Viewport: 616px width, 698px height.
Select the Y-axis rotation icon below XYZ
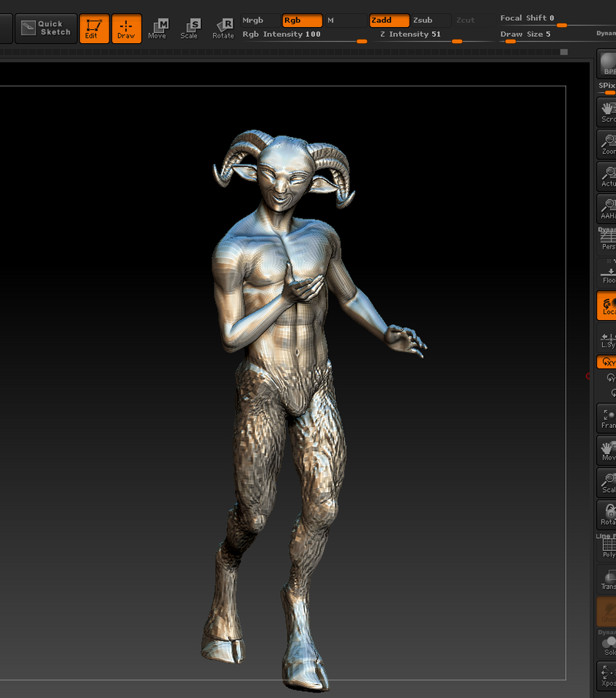click(x=611, y=378)
